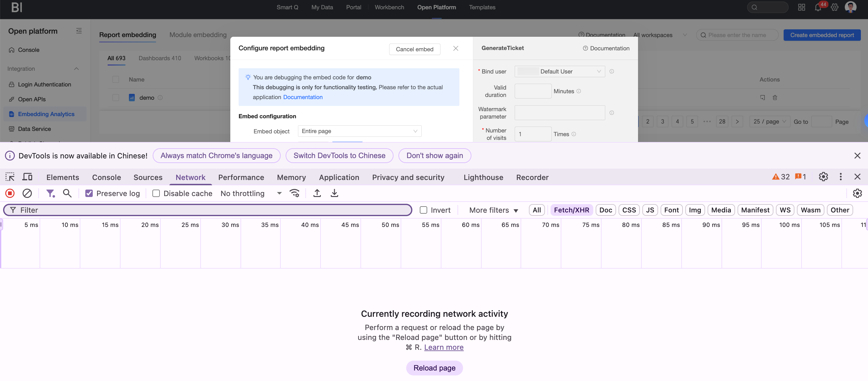The image size is (868, 381).
Task: Switch to the Console DevTools tab
Action: pyautogui.click(x=106, y=177)
